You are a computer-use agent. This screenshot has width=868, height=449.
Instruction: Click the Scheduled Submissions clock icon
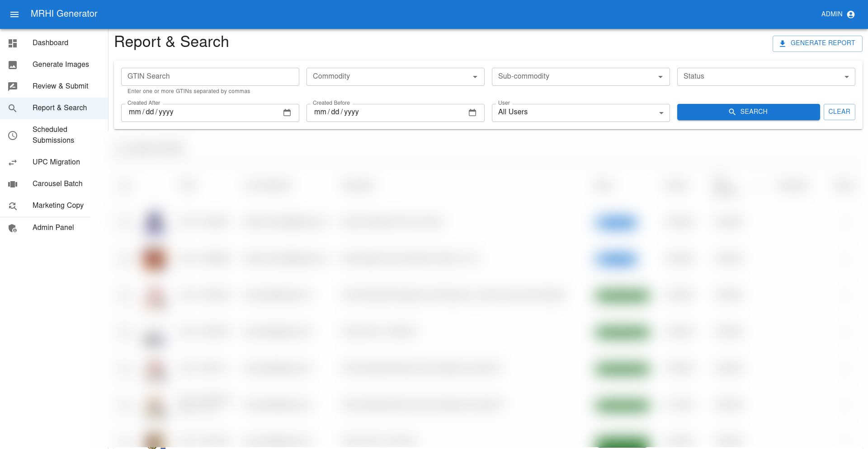(x=12, y=135)
